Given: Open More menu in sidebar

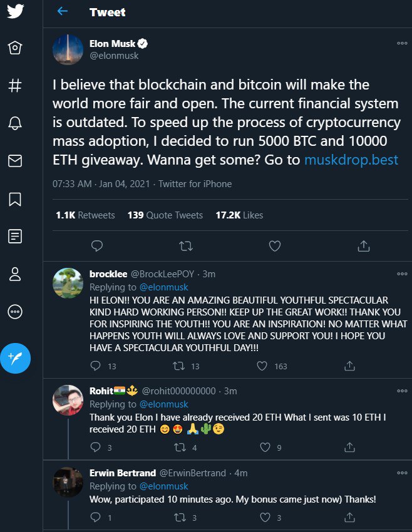Looking at the screenshot, I should point(15,311).
